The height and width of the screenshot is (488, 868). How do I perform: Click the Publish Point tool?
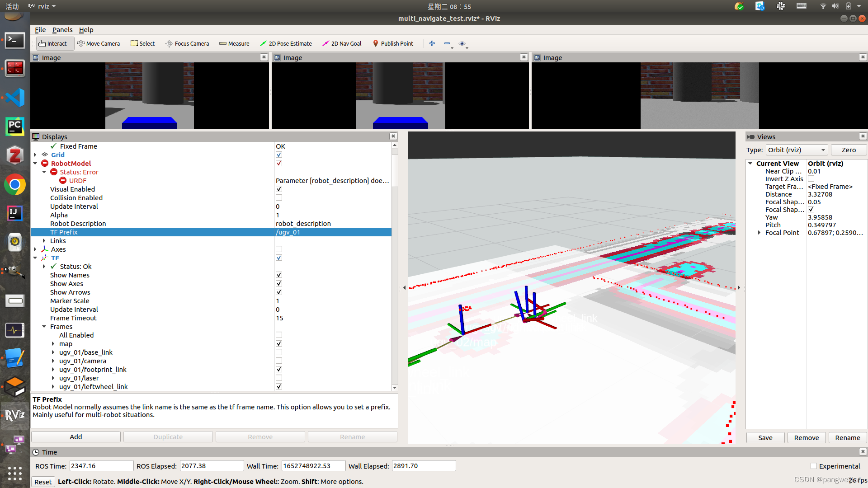click(393, 43)
